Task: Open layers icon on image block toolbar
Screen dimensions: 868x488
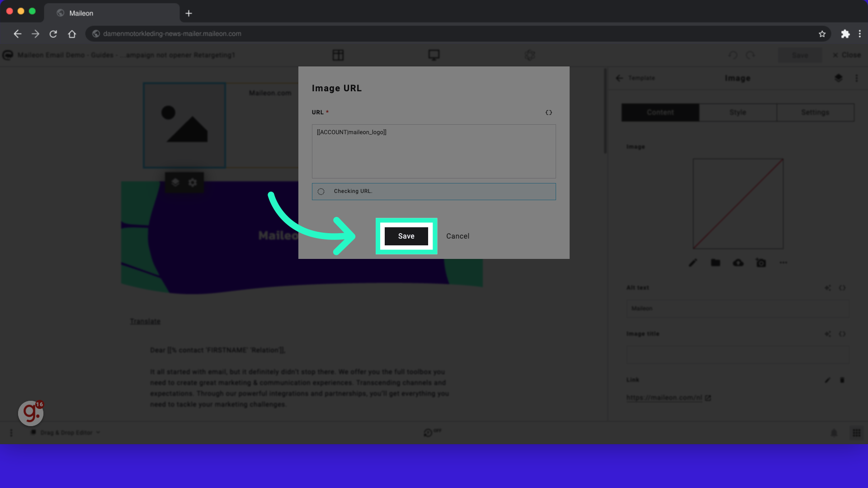Action: click(x=175, y=182)
